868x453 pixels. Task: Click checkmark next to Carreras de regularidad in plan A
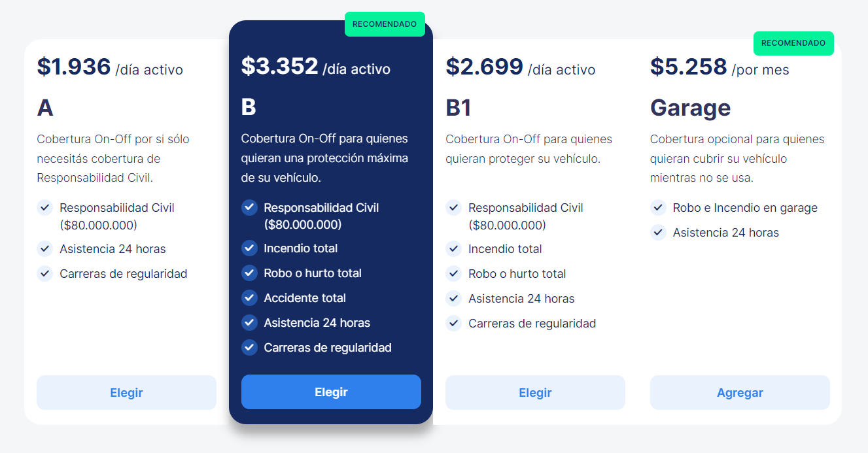(x=44, y=274)
